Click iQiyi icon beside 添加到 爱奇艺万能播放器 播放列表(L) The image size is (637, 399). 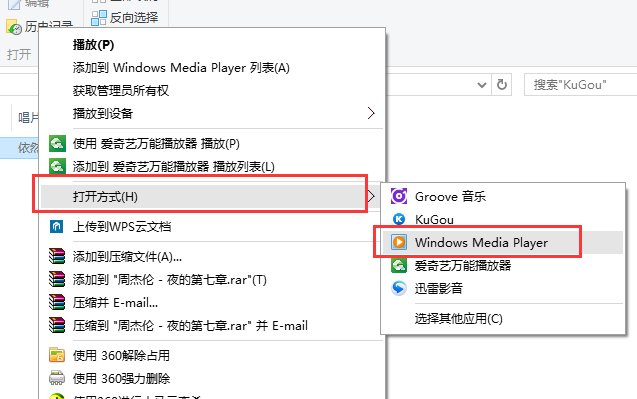pos(57,166)
